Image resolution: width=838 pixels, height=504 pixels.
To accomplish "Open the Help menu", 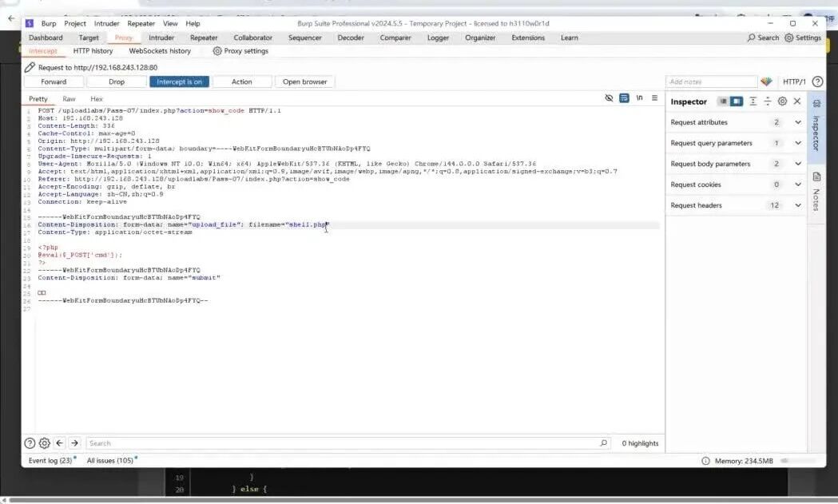I will pos(193,23).
